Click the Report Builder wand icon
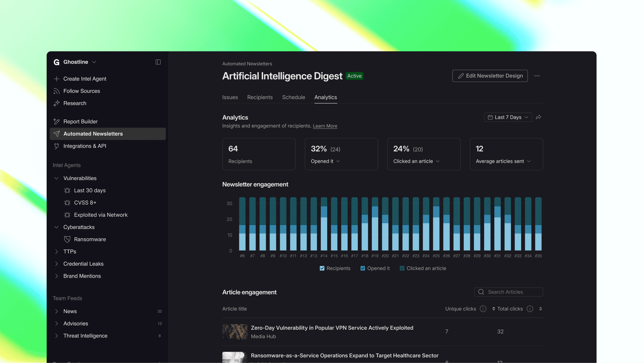This screenshot has height=363, width=644. coord(56,122)
